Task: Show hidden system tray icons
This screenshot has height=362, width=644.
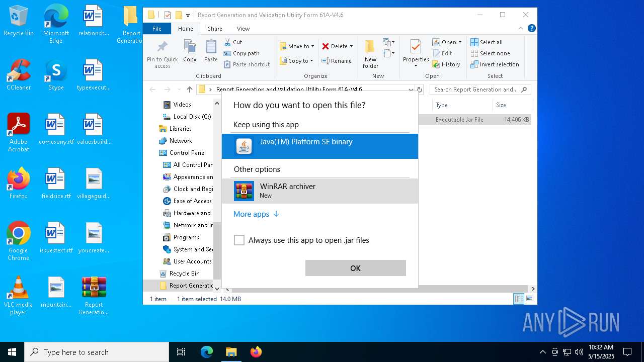Action: 542,352
